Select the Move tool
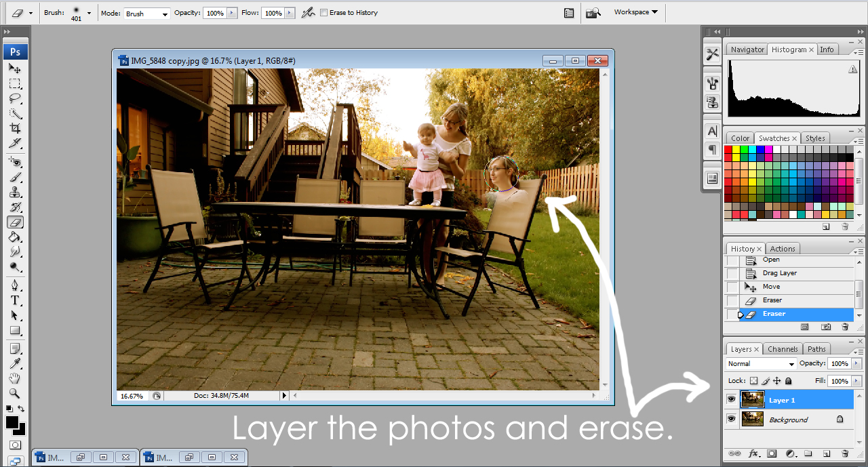 (x=15, y=68)
